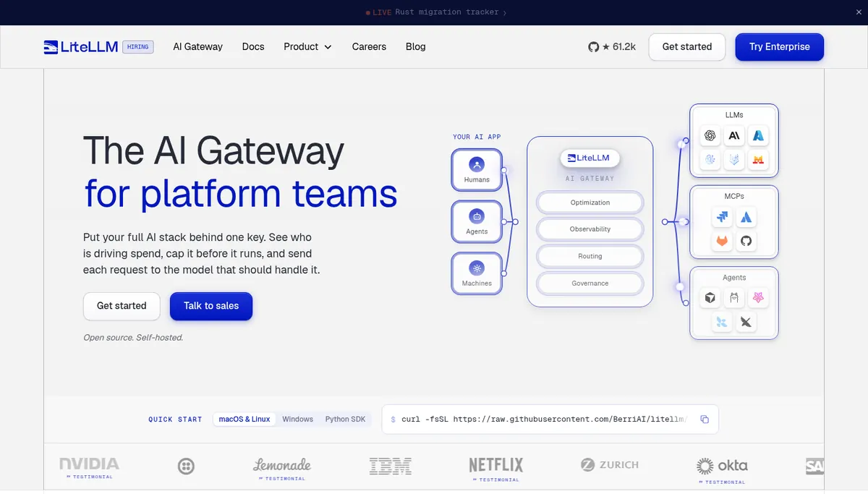Viewport: 868px width, 494px height.
Task: Switch to the Python SDK tab
Action: point(345,420)
